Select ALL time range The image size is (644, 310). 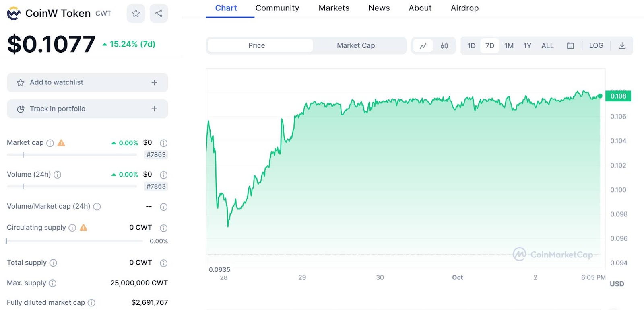(547, 46)
